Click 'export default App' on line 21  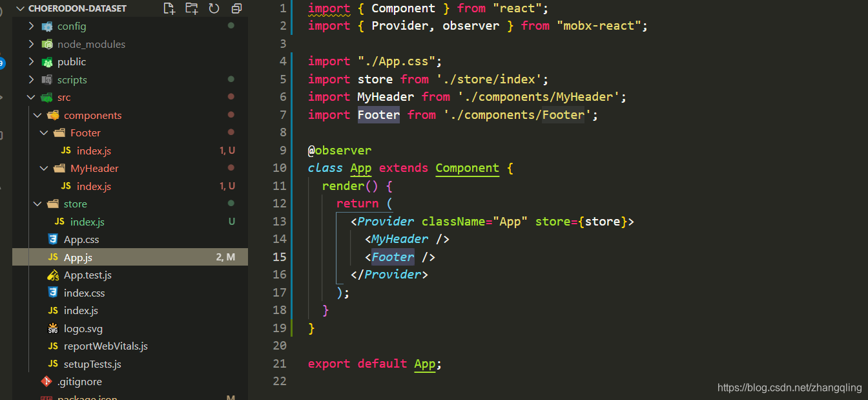pyautogui.click(x=372, y=363)
